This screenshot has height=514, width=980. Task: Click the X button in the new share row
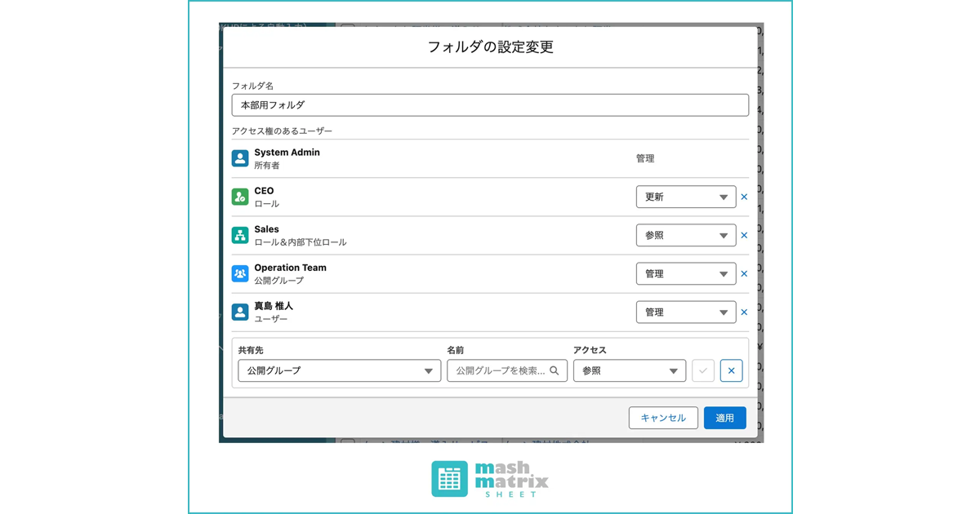click(x=731, y=370)
